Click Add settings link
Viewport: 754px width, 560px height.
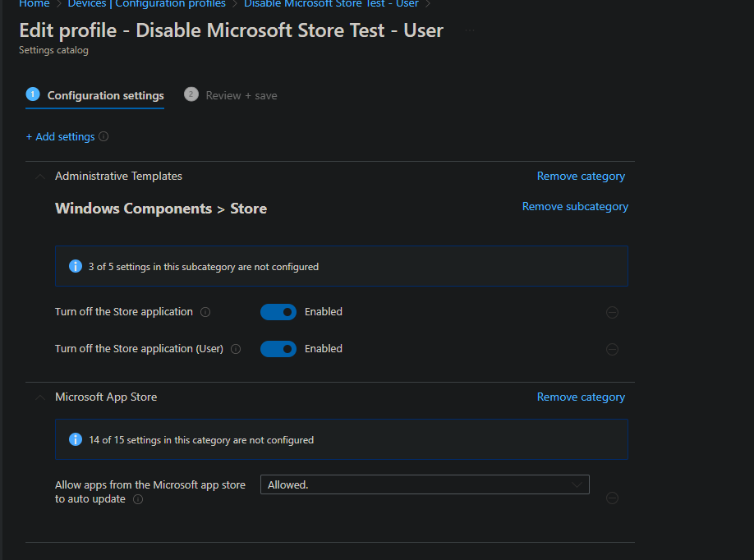coord(60,136)
